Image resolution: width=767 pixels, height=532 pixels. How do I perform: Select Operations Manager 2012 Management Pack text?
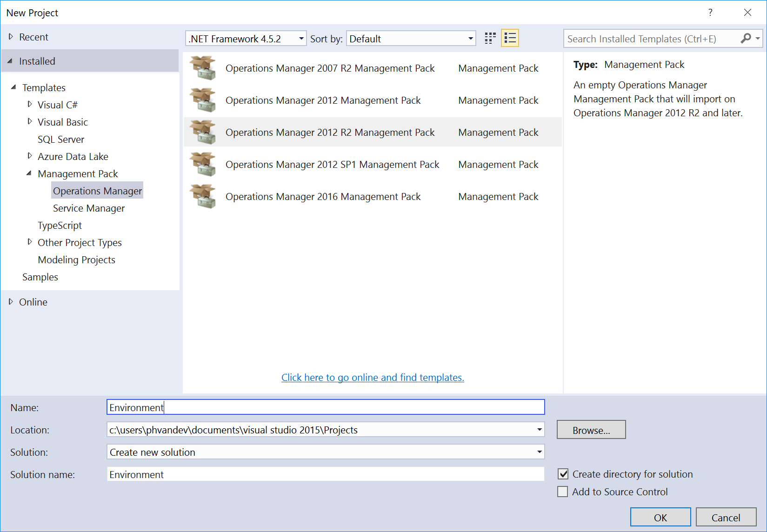point(323,100)
